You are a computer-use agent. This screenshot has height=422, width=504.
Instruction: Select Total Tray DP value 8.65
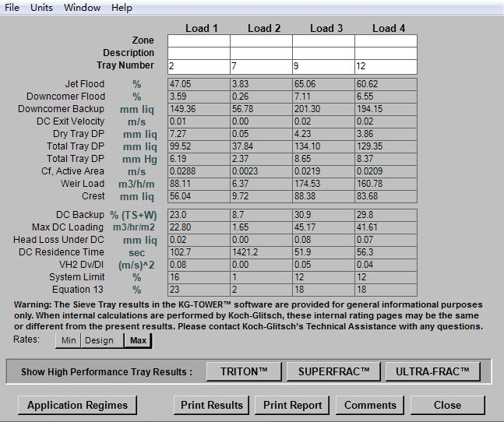[x=324, y=159]
